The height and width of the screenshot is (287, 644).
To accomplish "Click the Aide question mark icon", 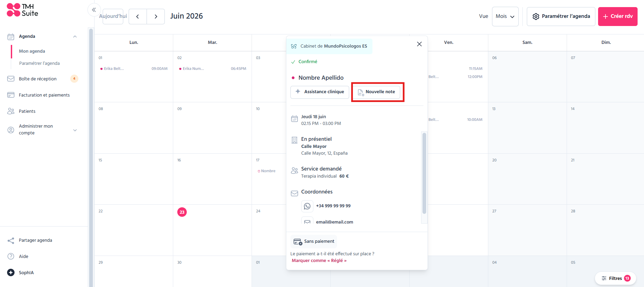I will pyautogui.click(x=11, y=256).
